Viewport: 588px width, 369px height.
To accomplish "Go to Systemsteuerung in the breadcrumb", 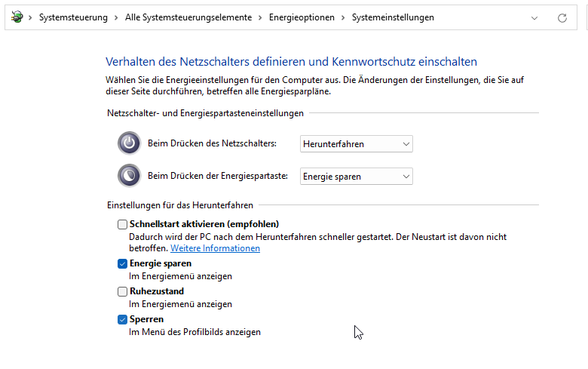I will point(73,17).
